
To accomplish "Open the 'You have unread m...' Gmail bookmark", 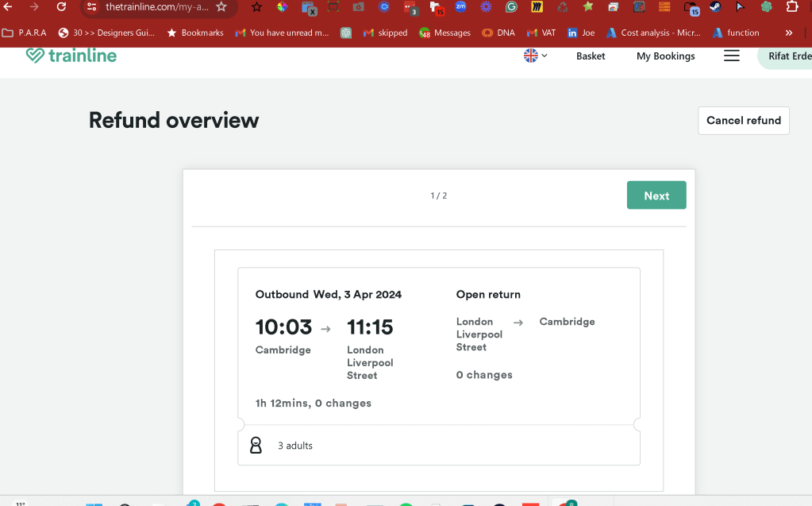I will [x=283, y=33].
